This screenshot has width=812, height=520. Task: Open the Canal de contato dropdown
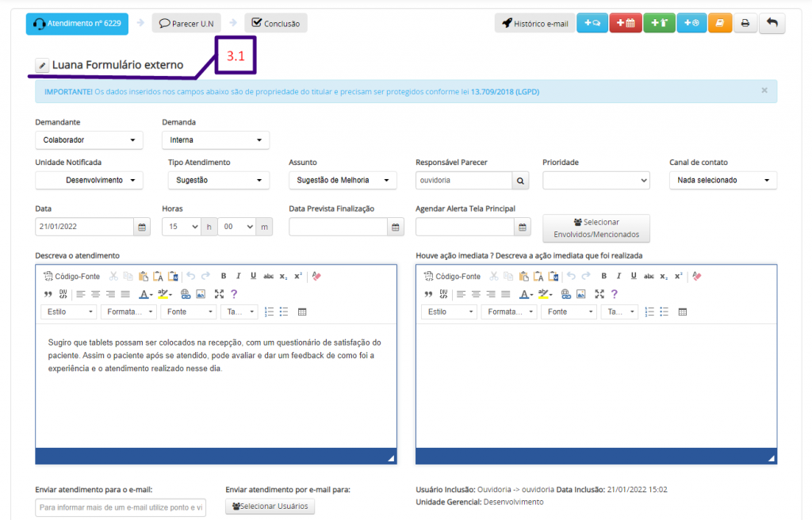pos(722,181)
